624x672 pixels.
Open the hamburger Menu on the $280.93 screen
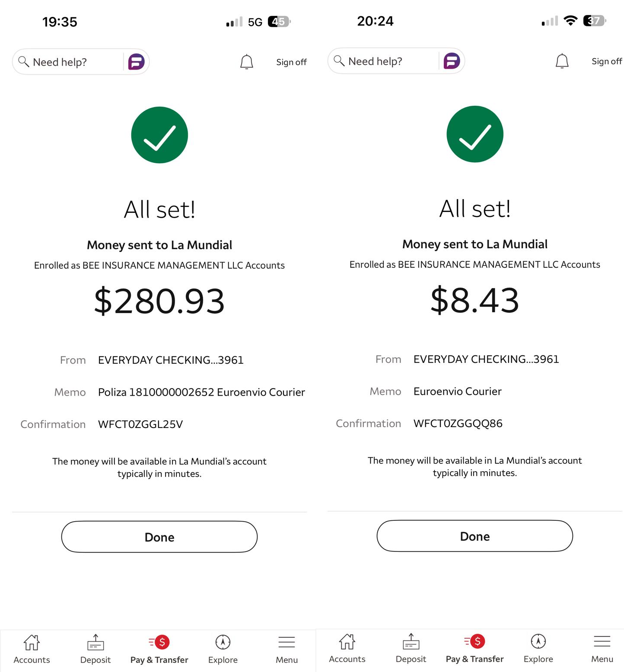coord(287,648)
